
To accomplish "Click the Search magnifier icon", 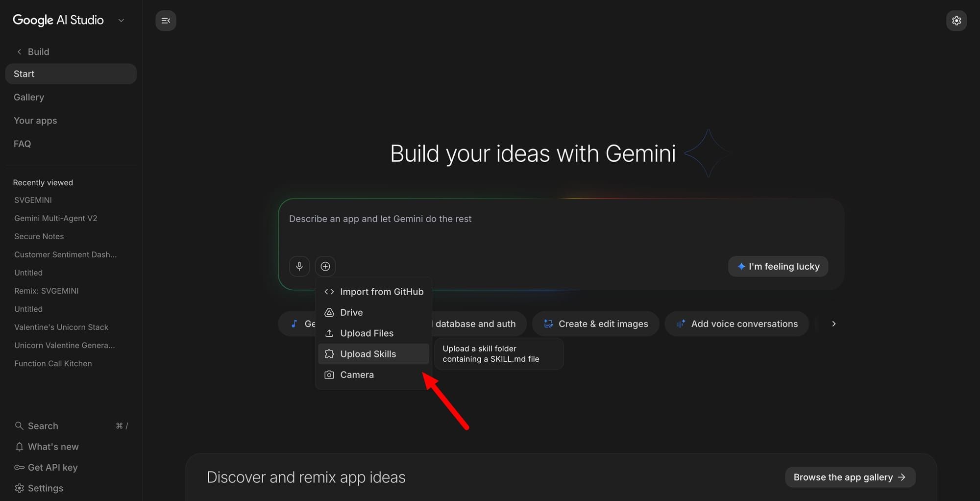I will (19, 426).
